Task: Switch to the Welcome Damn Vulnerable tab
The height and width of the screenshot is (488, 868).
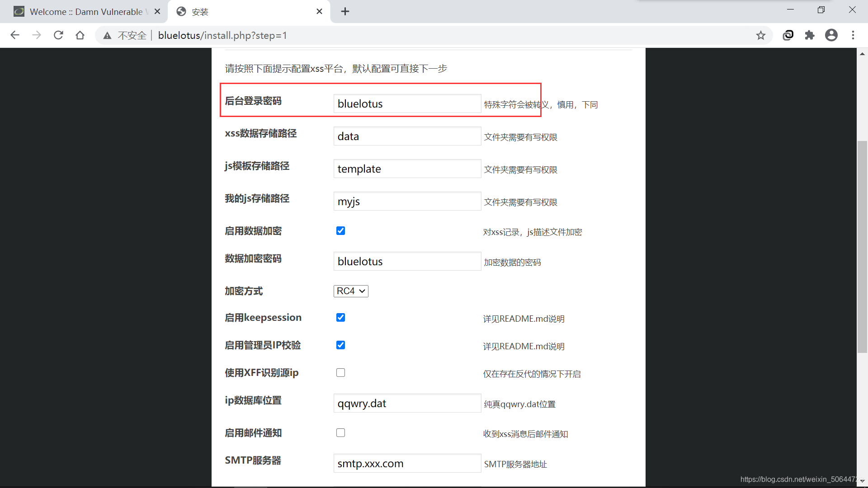Action: click(86, 12)
